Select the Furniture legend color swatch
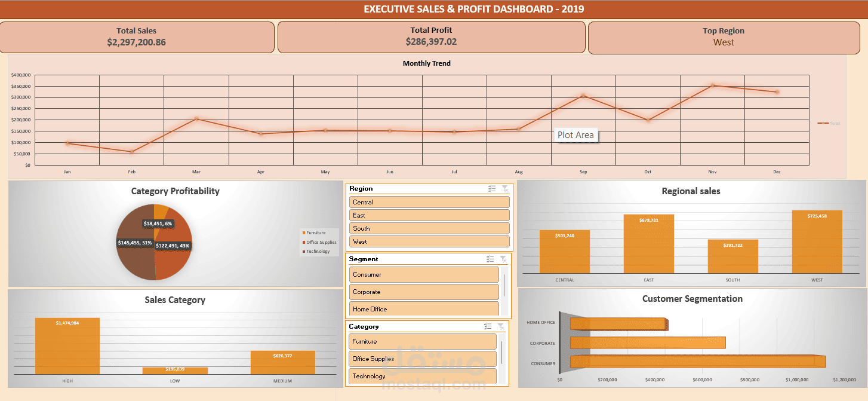 pyautogui.click(x=304, y=232)
